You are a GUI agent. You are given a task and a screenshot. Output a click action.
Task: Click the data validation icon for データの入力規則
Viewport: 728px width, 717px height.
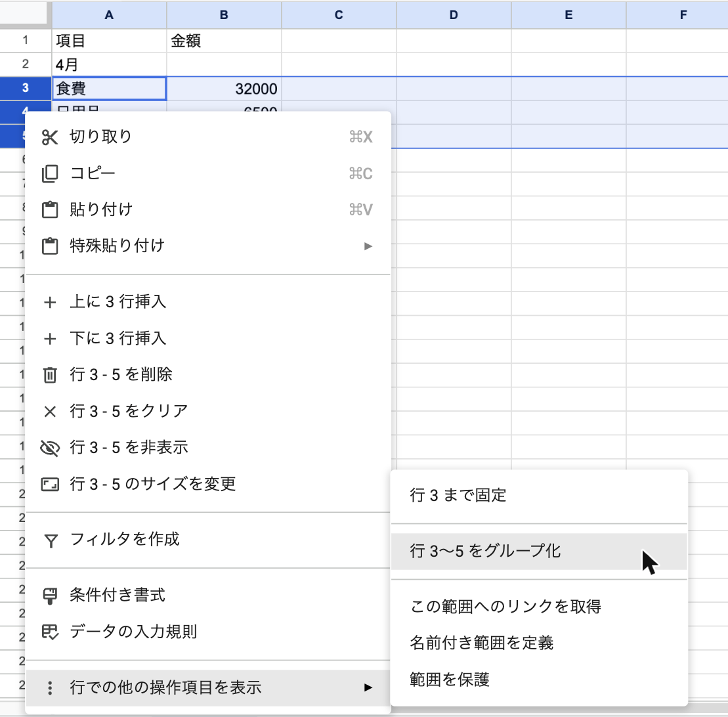click(50, 632)
